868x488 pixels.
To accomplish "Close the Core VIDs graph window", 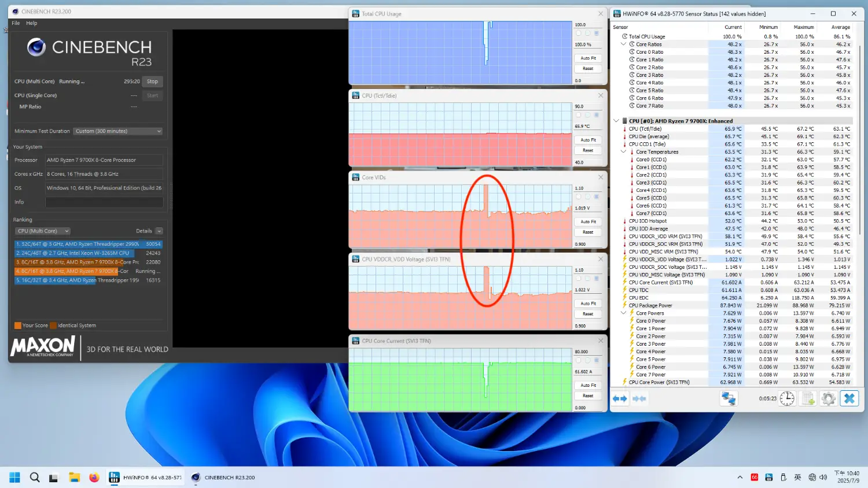I will click(x=600, y=177).
